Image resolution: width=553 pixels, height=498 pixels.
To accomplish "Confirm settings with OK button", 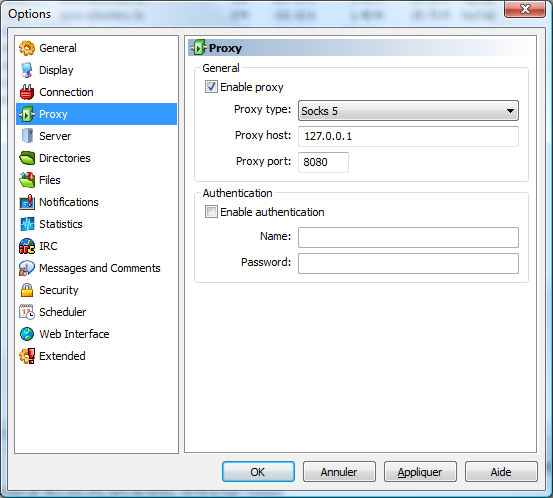I will [x=258, y=472].
